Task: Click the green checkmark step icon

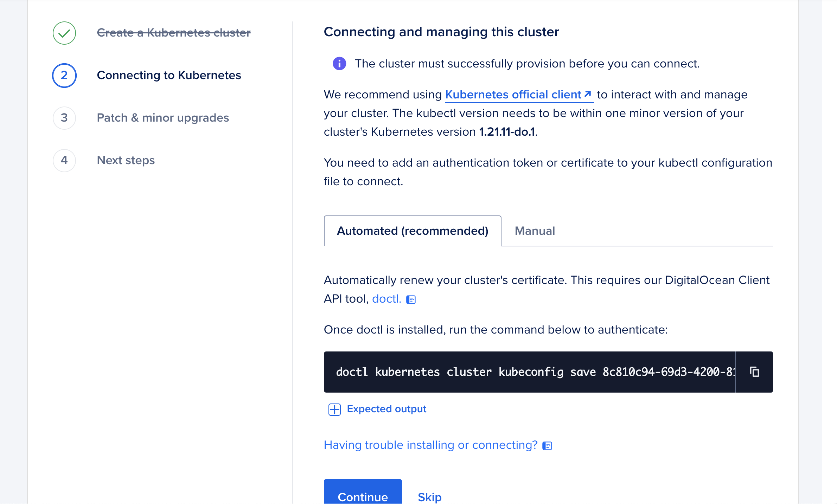Action: click(x=64, y=33)
